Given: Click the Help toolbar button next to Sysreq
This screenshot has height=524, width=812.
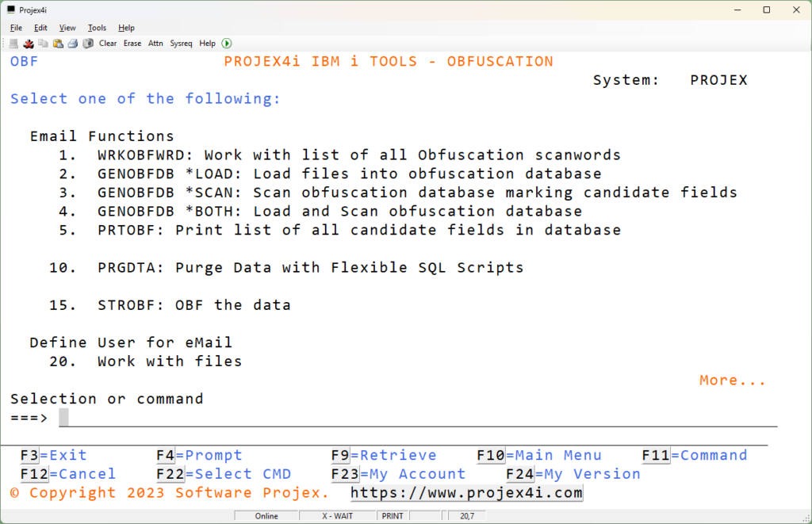Looking at the screenshot, I should click(x=207, y=44).
